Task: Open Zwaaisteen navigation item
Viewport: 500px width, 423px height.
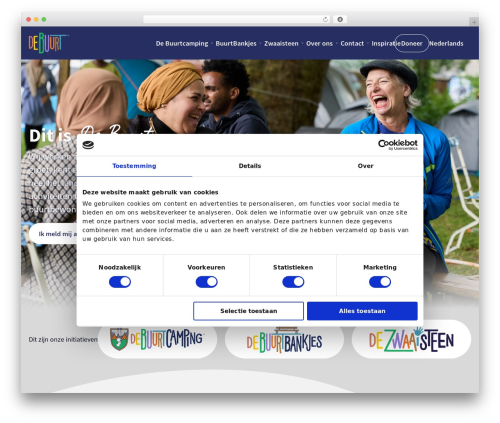Action: [x=281, y=44]
